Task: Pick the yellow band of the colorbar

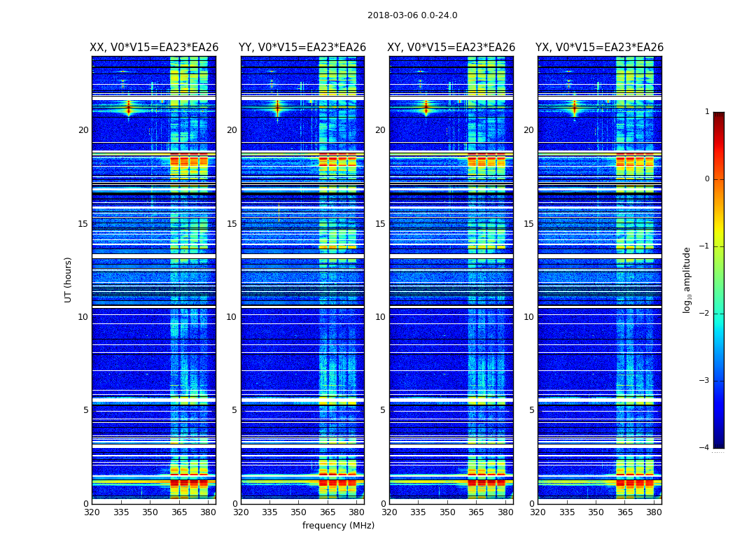Action: coord(718,230)
